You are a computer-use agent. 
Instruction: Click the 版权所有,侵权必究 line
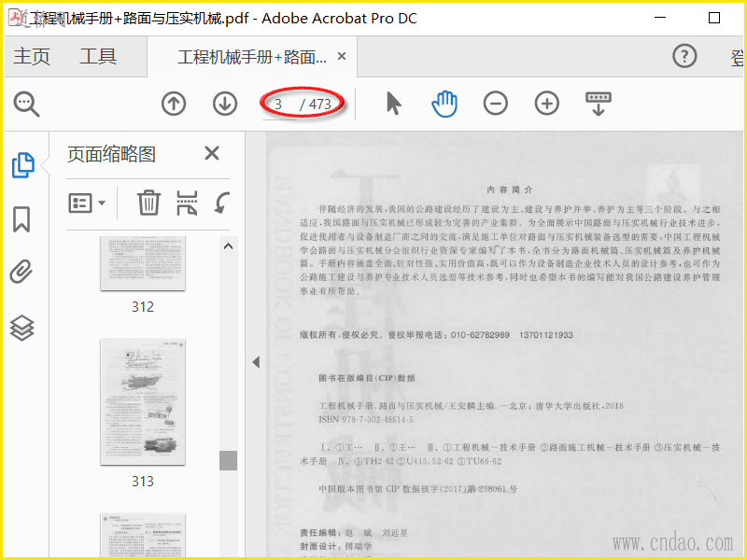(x=436, y=335)
